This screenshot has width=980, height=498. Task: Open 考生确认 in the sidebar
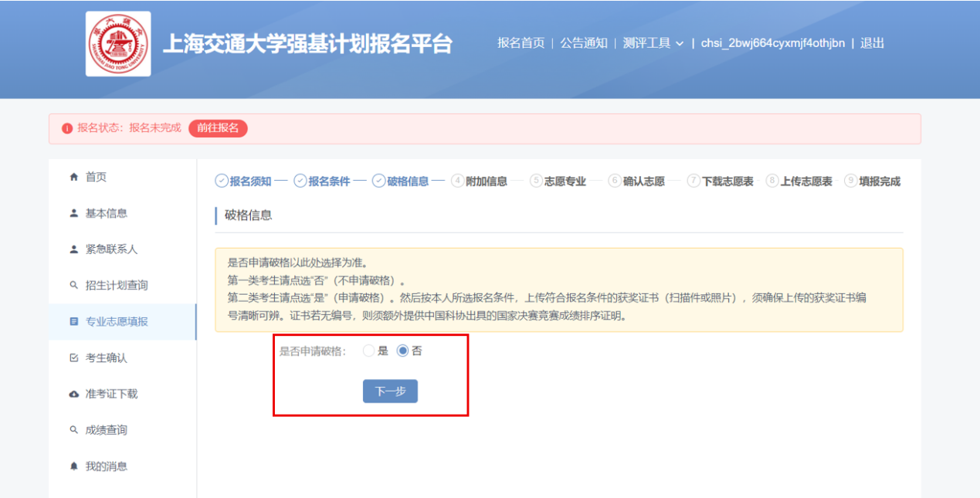[106, 358]
